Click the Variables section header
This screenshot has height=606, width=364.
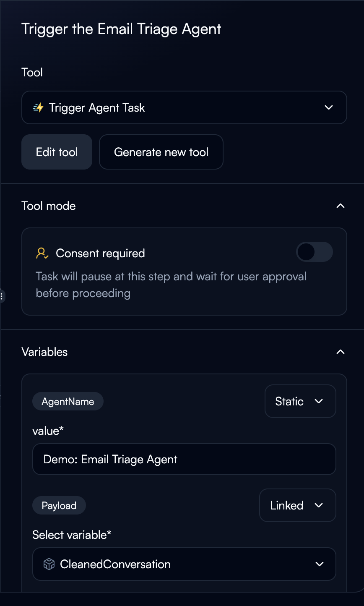coord(44,352)
